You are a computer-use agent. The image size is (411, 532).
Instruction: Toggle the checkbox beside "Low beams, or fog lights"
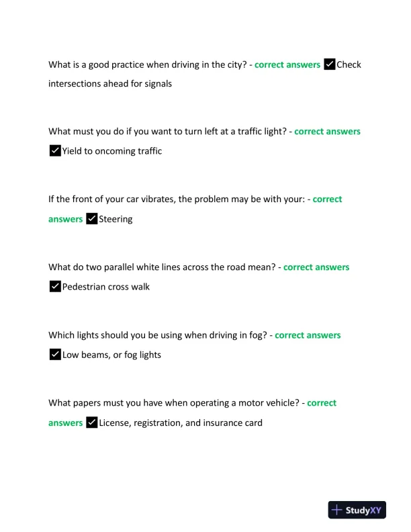coord(55,355)
